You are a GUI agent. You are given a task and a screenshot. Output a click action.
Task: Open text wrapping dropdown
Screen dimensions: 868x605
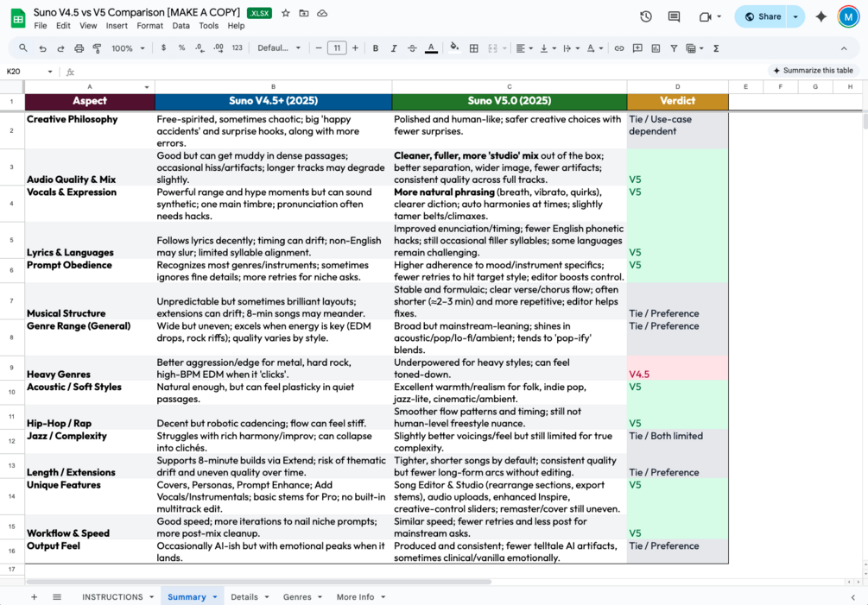571,48
